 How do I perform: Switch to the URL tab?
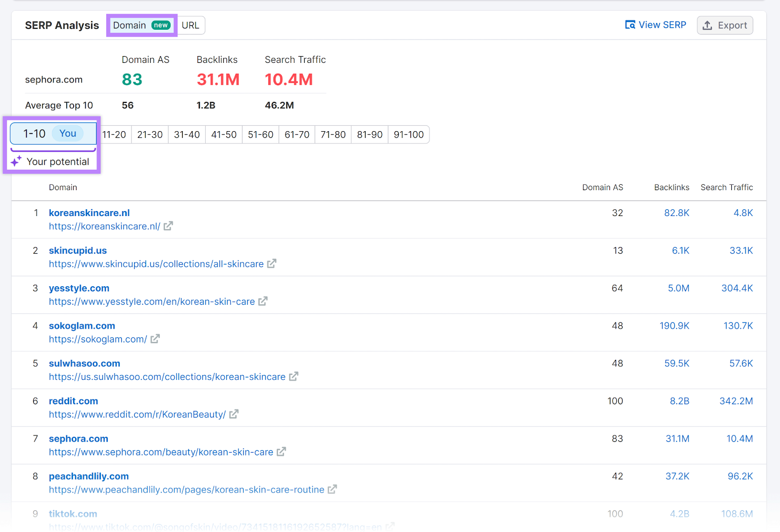pyautogui.click(x=191, y=25)
